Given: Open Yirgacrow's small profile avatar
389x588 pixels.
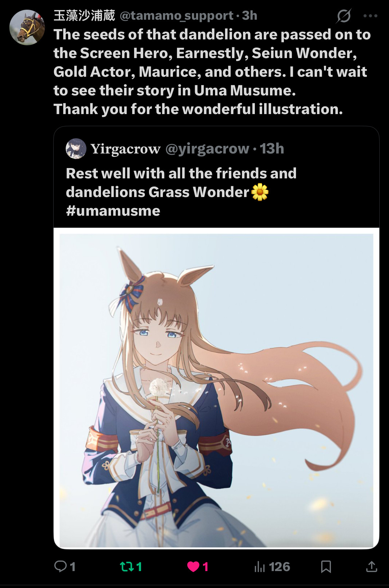Looking at the screenshot, I should [76, 149].
